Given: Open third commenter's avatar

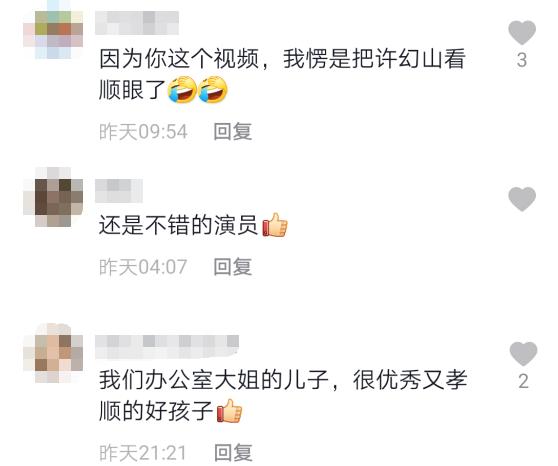Looking at the screenshot, I should point(53,353).
